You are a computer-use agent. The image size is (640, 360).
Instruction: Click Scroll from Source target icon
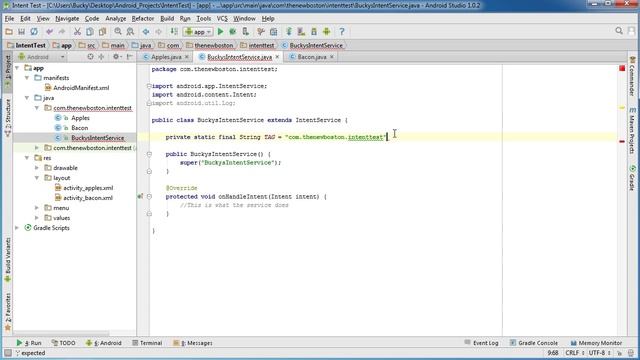(x=90, y=57)
